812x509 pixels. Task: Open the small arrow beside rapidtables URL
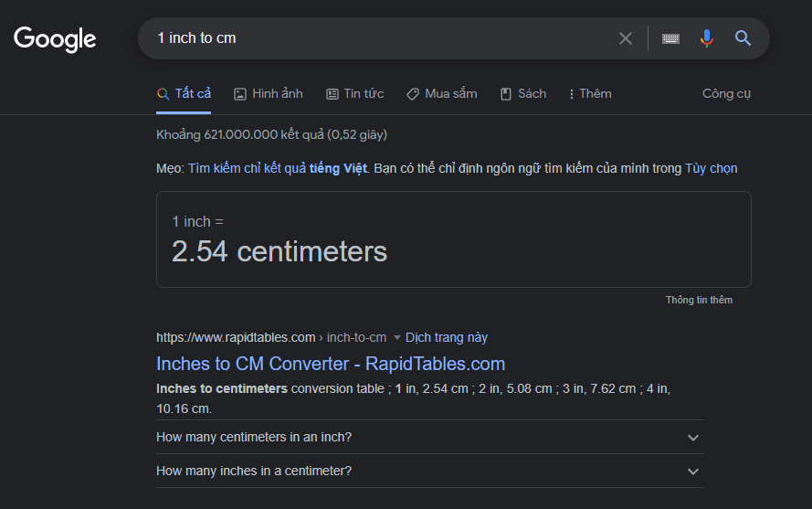[396, 338]
